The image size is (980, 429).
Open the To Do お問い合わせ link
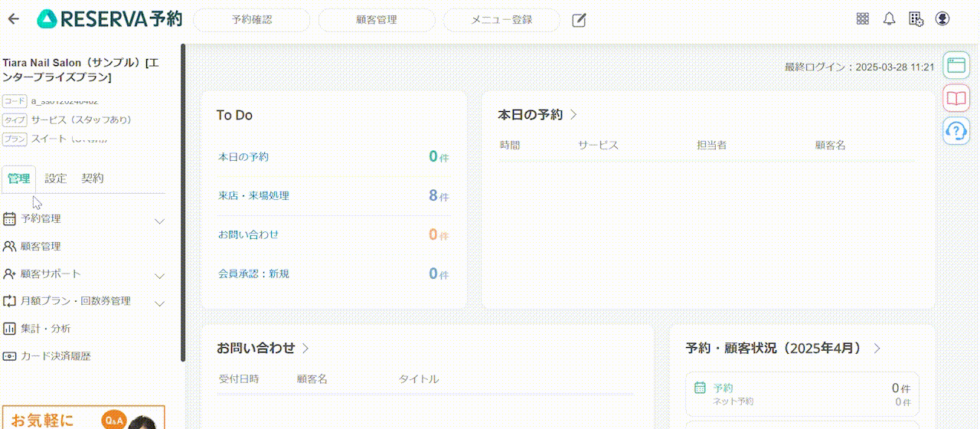[248, 234]
